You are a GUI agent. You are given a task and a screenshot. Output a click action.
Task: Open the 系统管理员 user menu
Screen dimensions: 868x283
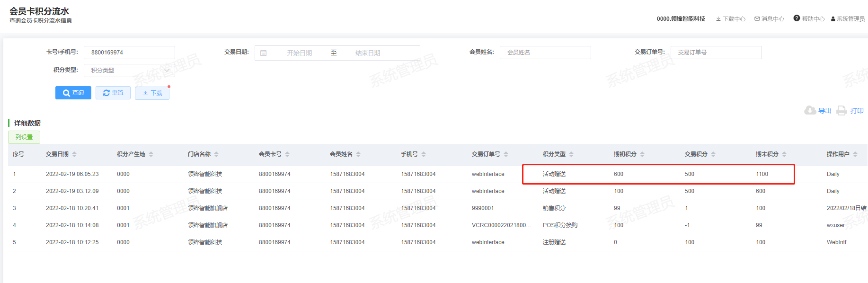(x=848, y=19)
